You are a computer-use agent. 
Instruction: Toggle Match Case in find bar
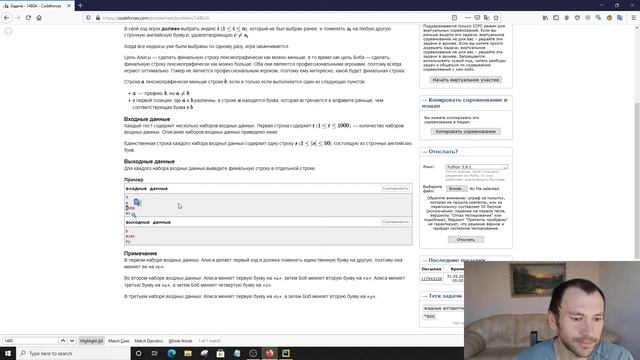click(x=118, y=340)
